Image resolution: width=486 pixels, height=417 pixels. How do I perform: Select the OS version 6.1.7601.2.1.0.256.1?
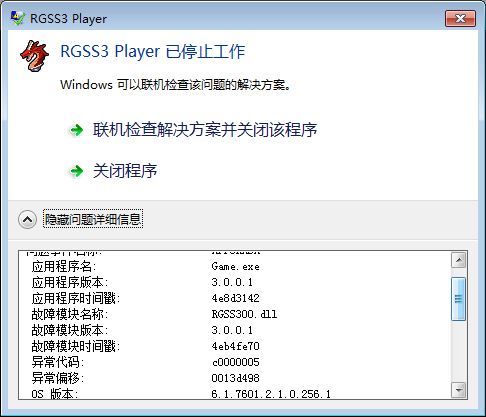(271, 394)
